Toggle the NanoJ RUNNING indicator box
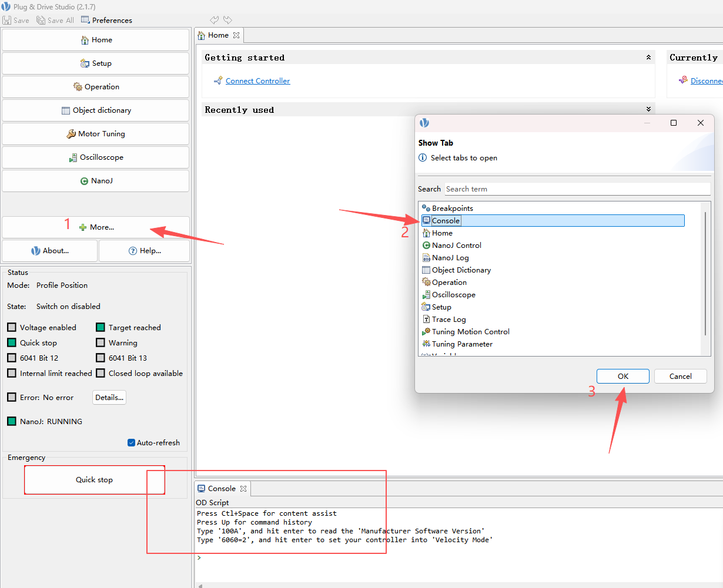This screenshot has width=723, height=588. 12,422
